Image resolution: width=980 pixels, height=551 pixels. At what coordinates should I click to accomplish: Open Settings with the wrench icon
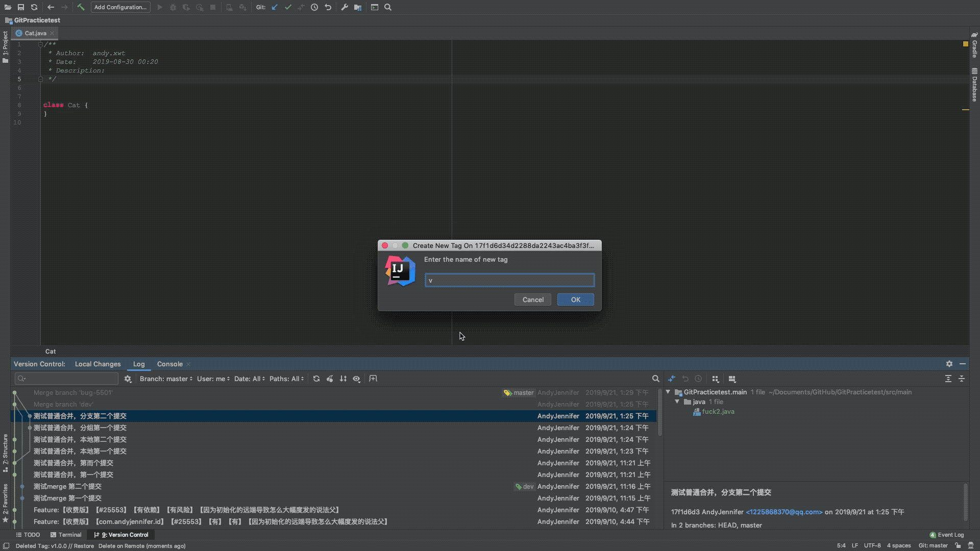tap(345, 7)
